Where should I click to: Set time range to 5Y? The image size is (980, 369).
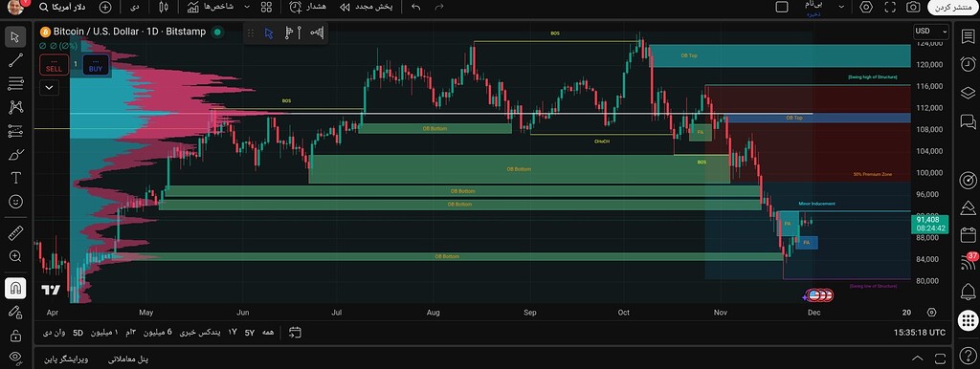[x=250, y=332]
